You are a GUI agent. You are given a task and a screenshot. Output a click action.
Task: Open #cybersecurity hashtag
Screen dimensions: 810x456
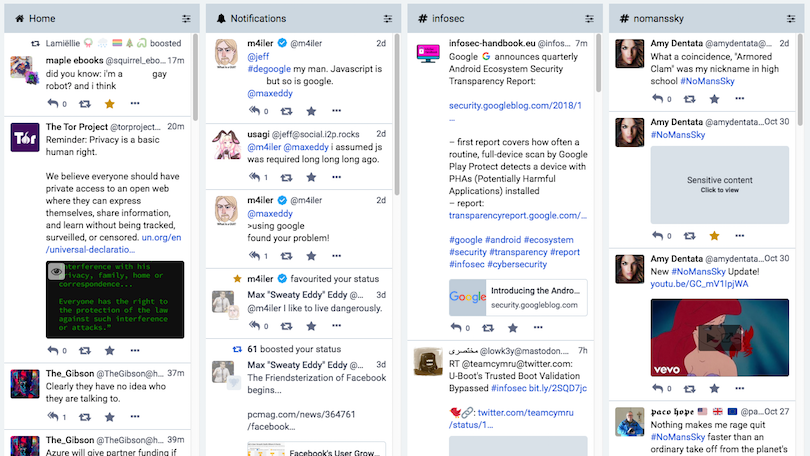tap(517, 264)
